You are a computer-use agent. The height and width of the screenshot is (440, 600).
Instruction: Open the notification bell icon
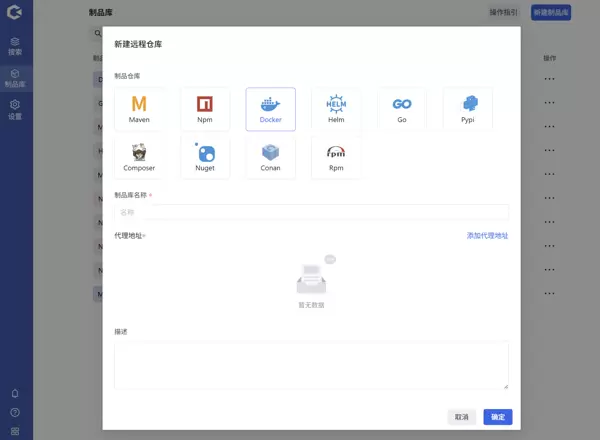pos(15,393)
